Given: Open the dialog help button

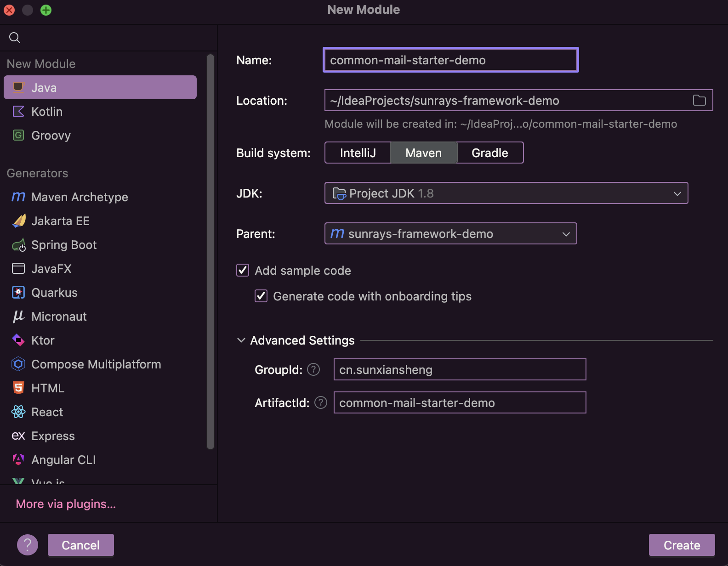Looking at the screenshot, I should pyautogui.click(x=28, y=545).
